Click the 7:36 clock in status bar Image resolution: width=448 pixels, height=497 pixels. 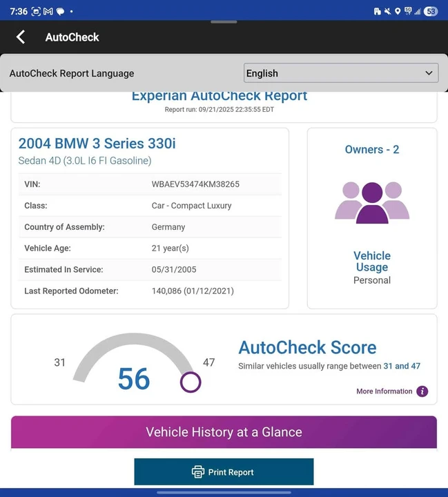point(19,12)
